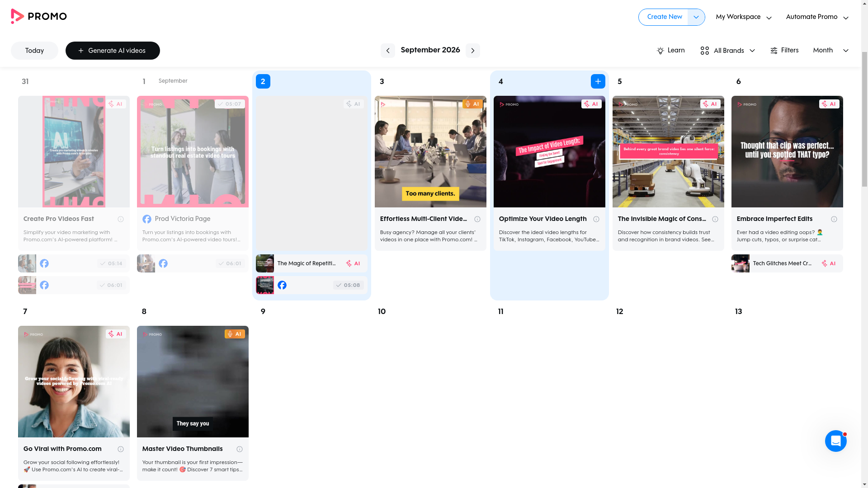The height and width of the screenshot is (488, 868).
Task: Open Filters sliders icon
Action: click(774, 51)
